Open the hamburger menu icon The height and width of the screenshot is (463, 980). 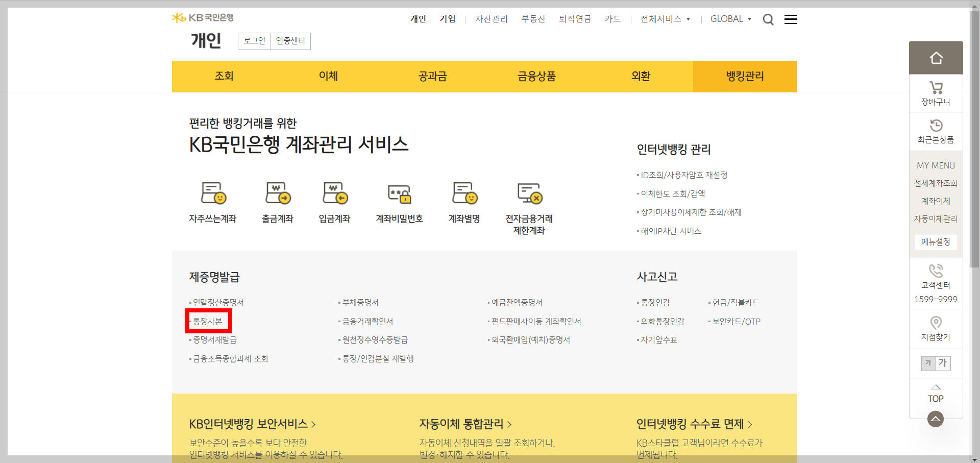(x=791, y=19)
